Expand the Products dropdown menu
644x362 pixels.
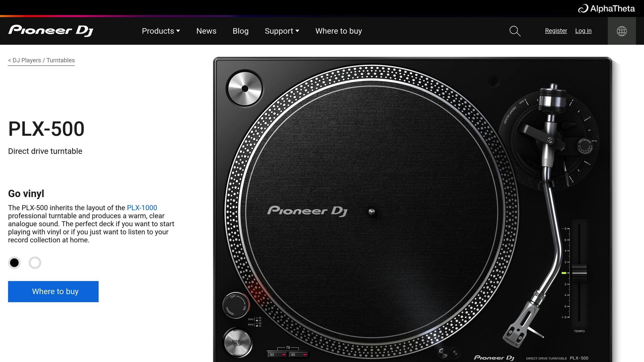click(x=161, y=31)
